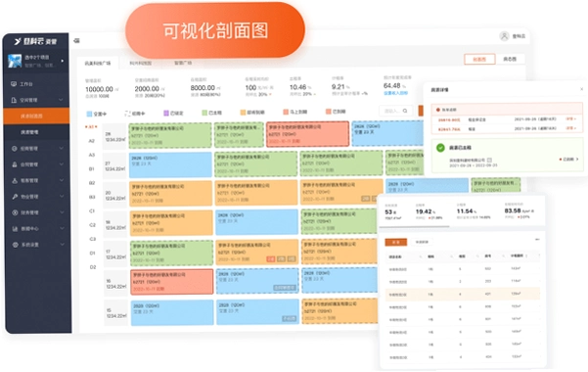
Task: Click the orange-outlined view button near the user avatar
Action: click(479, 60)
